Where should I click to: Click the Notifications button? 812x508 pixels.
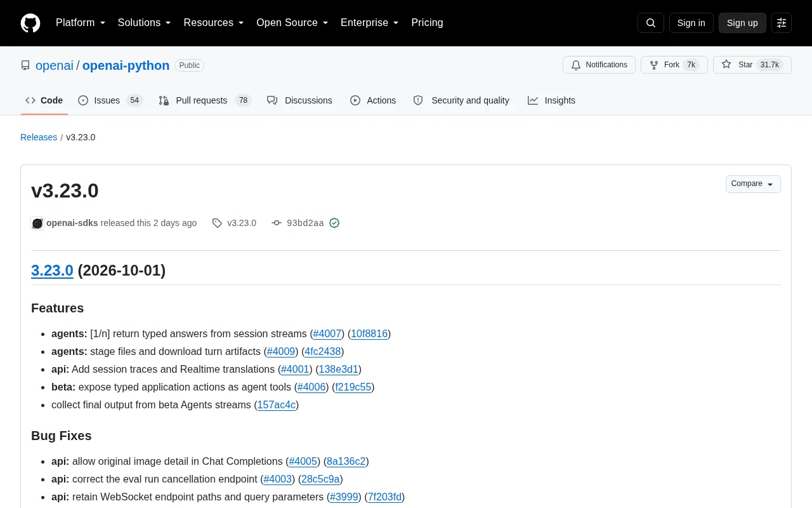[x=599, y=65]
